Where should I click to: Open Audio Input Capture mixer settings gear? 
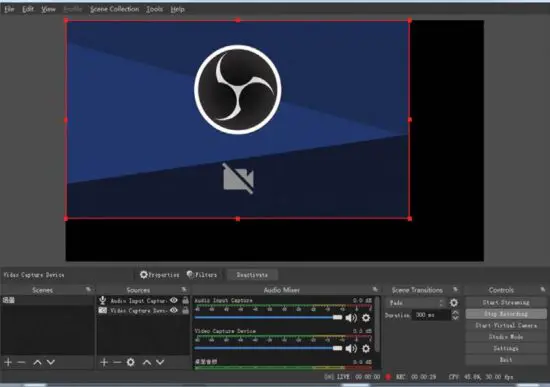pyautogui.click(x=366, y=318)
